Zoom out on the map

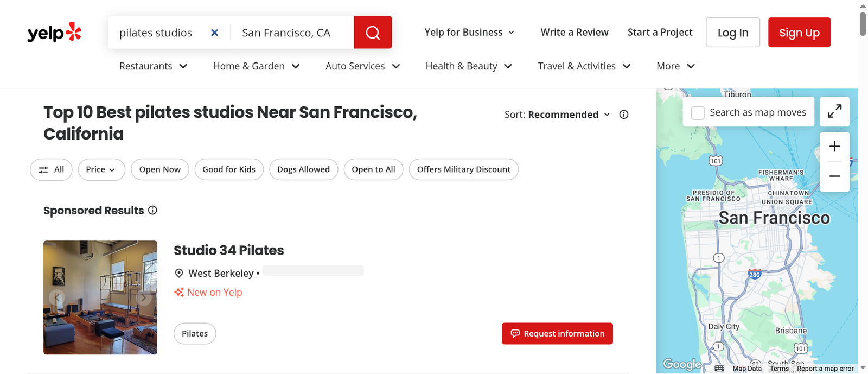(834, 176)
